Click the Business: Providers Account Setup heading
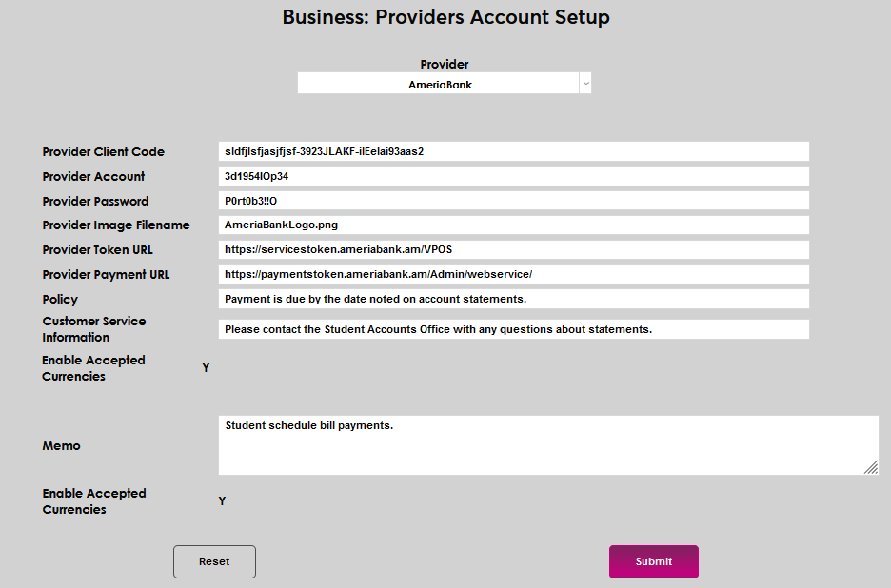891x588 pixels. [445, 17]
